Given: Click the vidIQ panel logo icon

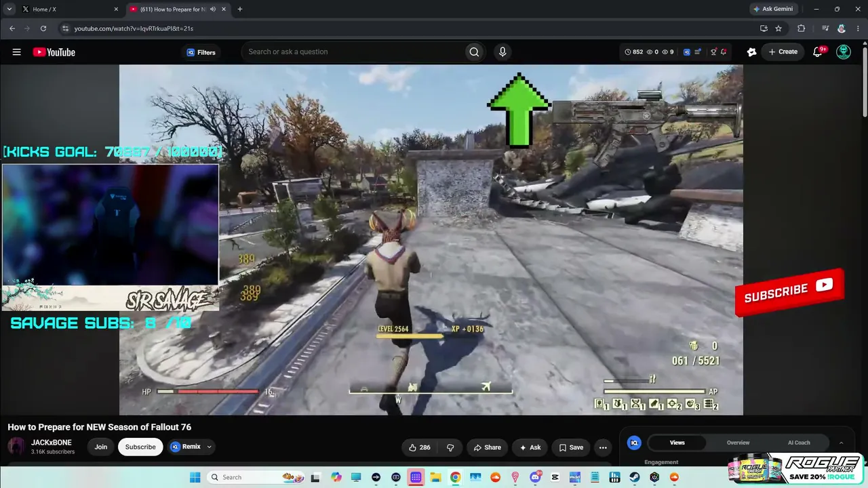Looking at the screenshot, I should click(x=635, y=443).
